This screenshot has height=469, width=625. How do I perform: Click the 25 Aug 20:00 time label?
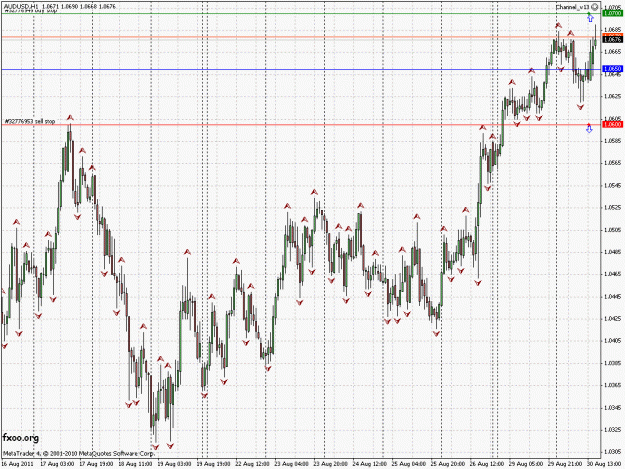click(448, 464)
